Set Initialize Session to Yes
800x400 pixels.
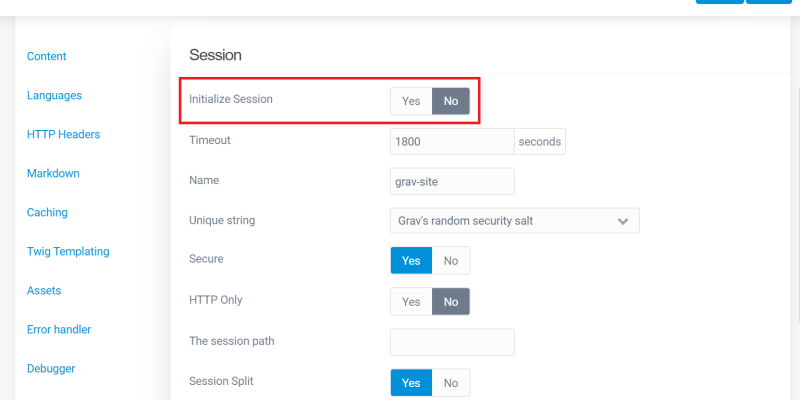pos(411,101)
